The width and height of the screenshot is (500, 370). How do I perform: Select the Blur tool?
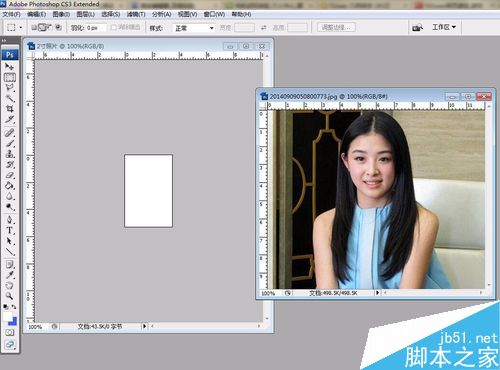pos(9,196)
